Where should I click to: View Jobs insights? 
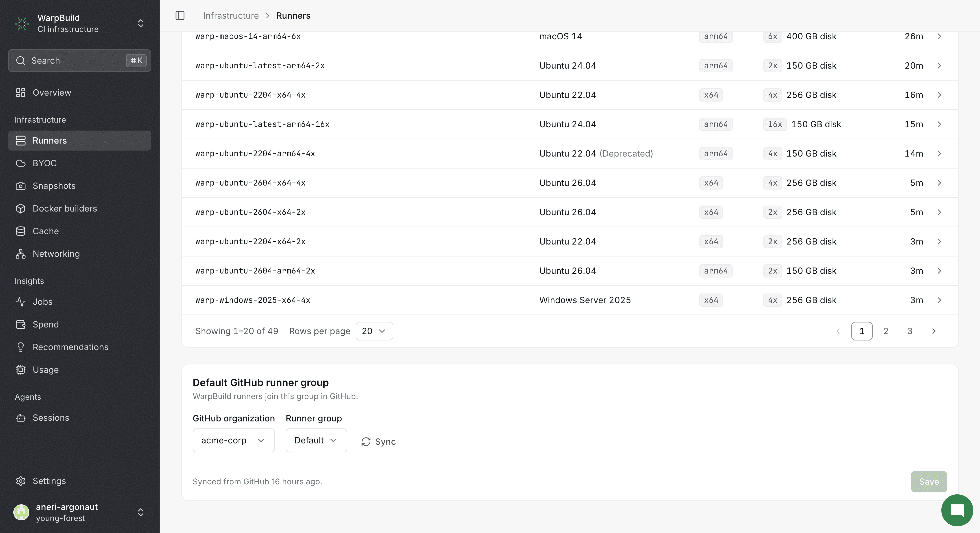click(80, 302)
